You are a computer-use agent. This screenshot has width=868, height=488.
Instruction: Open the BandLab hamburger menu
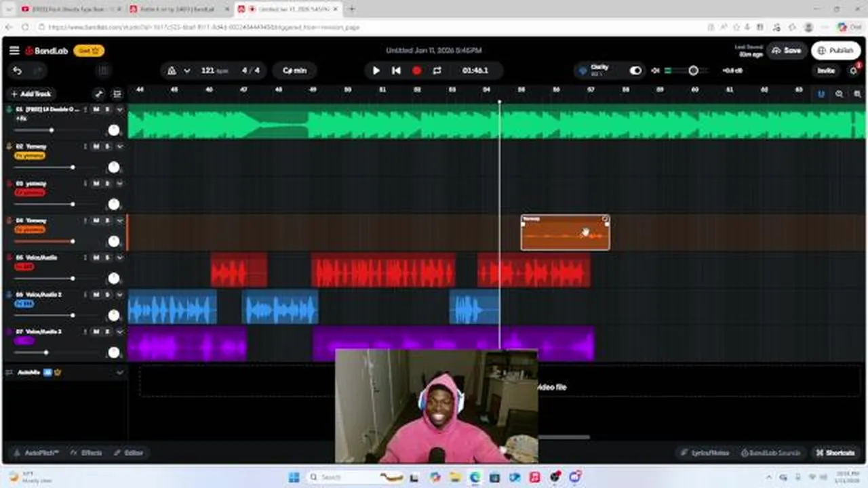pos(14,51)
